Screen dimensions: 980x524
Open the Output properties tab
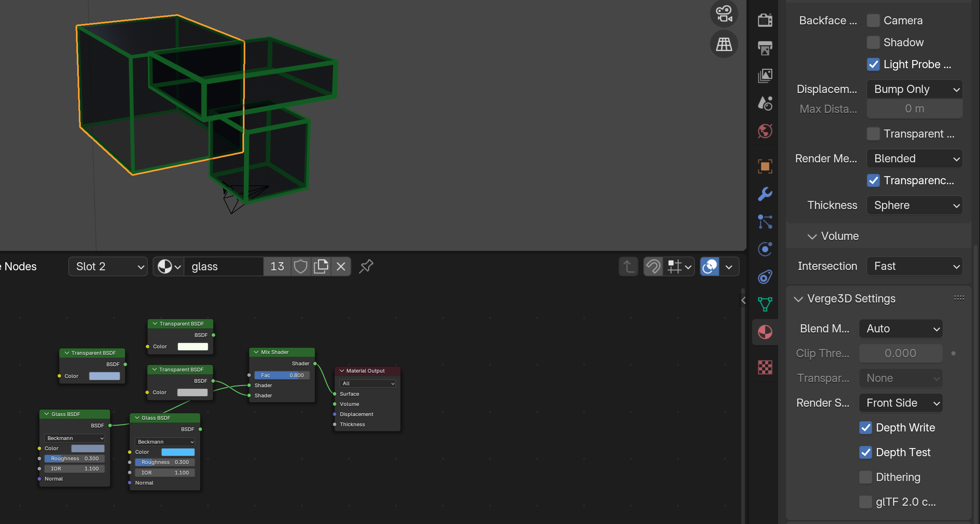(x=765, y=48)
